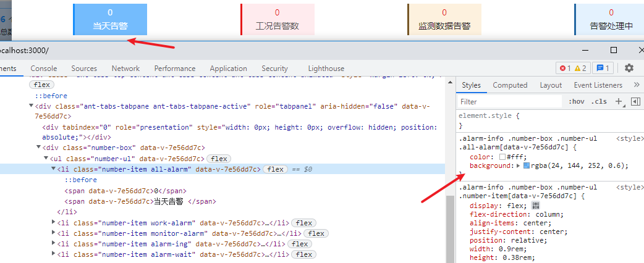Open the Network tab
This screenshot has width=644, height=263.
[x=125, y=69]
